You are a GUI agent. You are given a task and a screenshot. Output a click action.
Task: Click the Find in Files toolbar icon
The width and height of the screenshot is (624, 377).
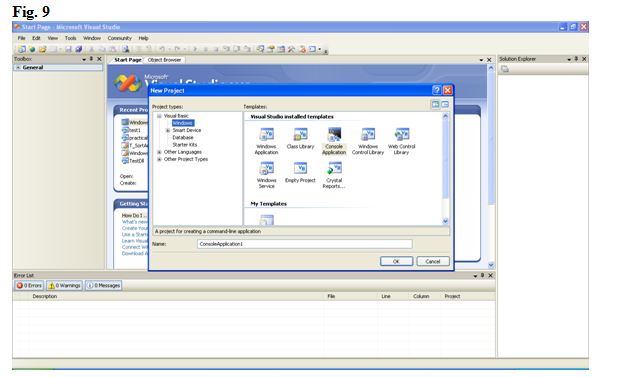[125, 49]
